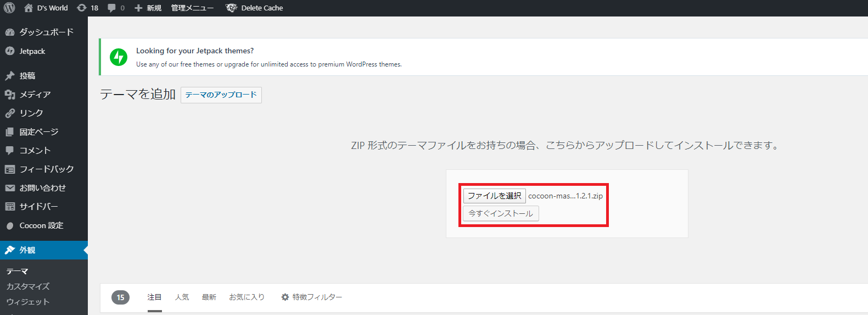Open D's World site home icon

pyautogui.click(x=29, y=8)
